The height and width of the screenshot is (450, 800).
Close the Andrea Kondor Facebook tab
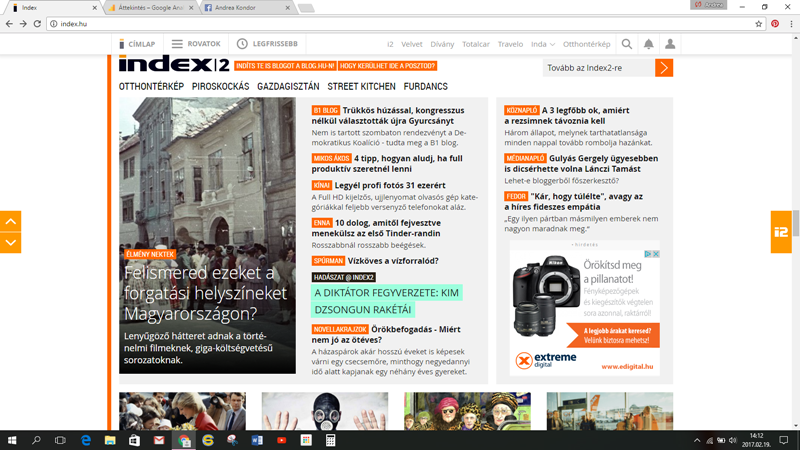[x=287, y=8]
